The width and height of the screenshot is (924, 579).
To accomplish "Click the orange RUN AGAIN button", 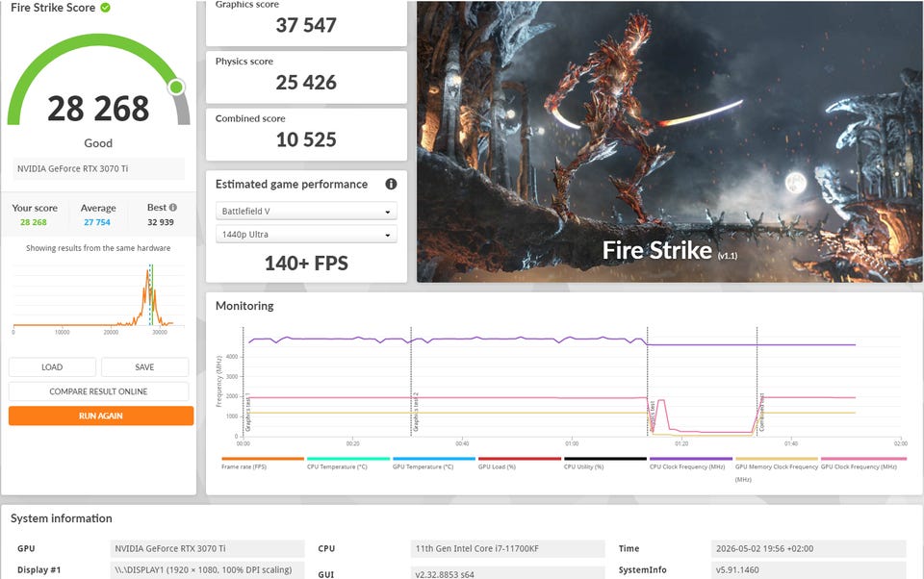I will point(101,415).
